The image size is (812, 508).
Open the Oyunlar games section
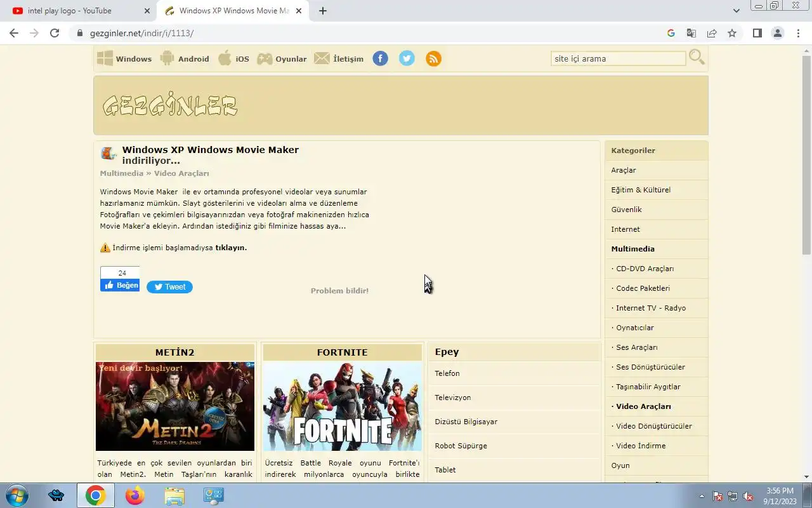[x=282, y=58]
